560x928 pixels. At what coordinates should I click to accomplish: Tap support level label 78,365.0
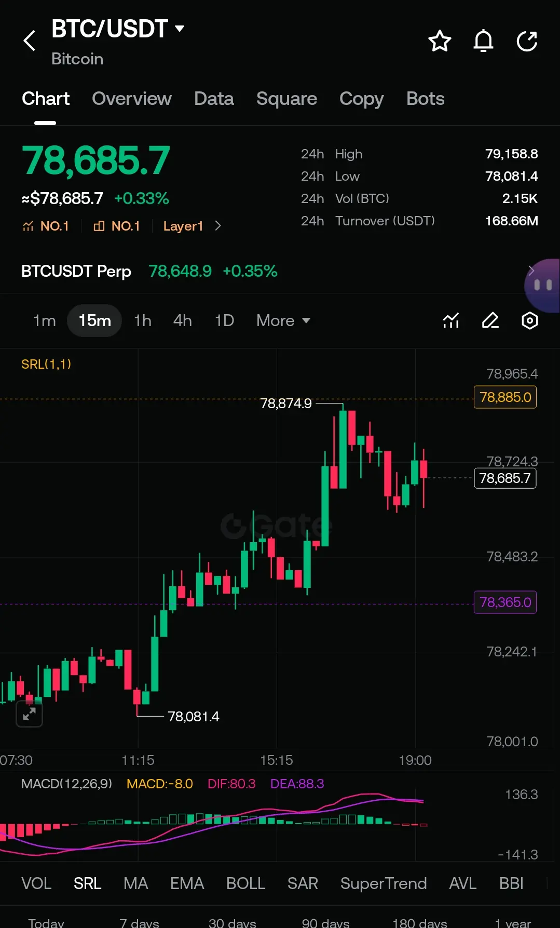click(505, 602)
